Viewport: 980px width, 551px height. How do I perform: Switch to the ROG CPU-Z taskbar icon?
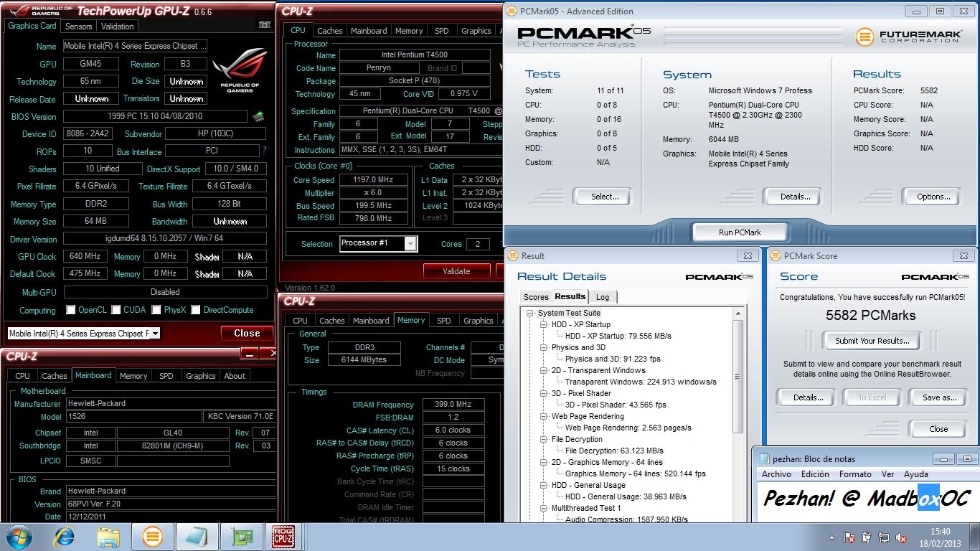pos(283,536)
